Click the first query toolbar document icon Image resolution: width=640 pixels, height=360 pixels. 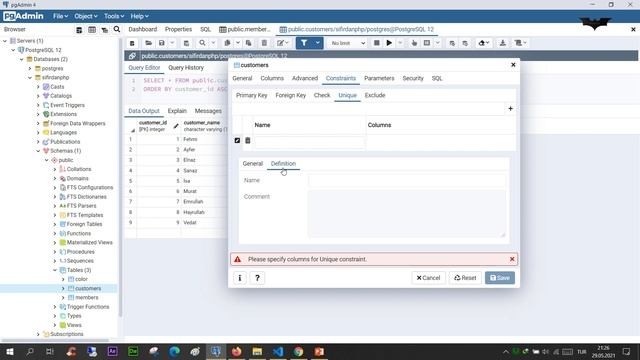[132, 43]
